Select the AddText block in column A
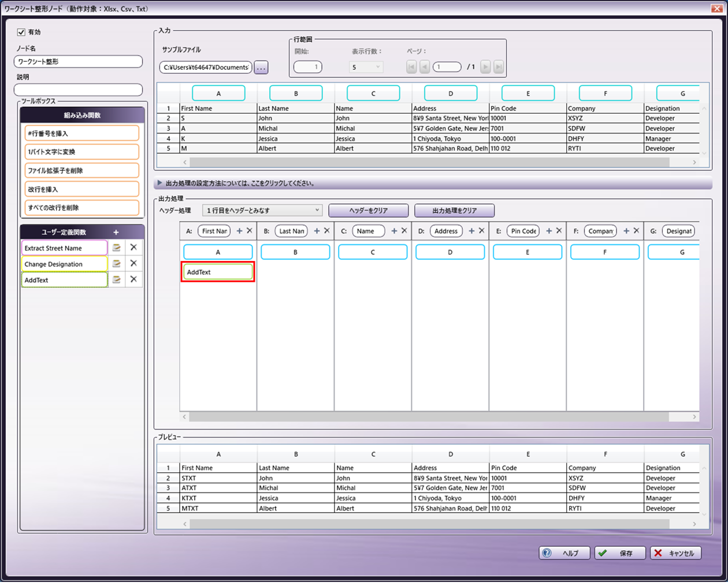 coord(218,272)
